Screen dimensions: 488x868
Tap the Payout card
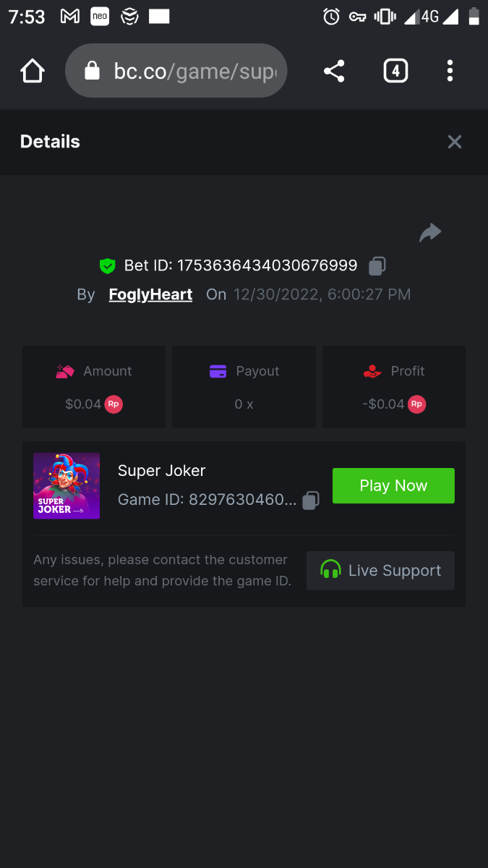(x=244, y=387)
